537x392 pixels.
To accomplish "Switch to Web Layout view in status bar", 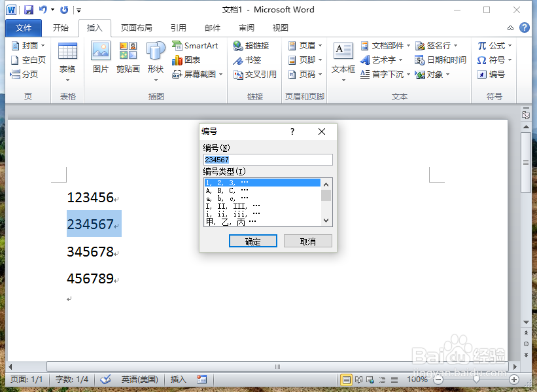I will click(x=370, y=379).
